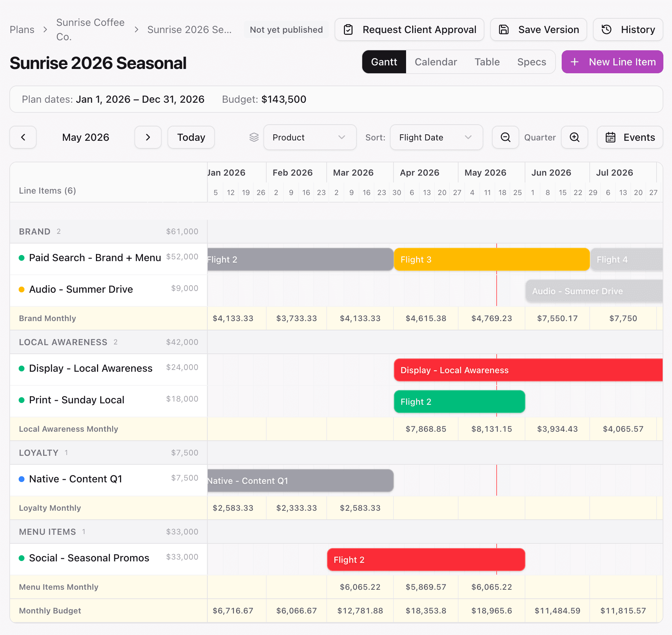Click the clipboard approval icon
This screenshot has width=672, height=635.
348,29
